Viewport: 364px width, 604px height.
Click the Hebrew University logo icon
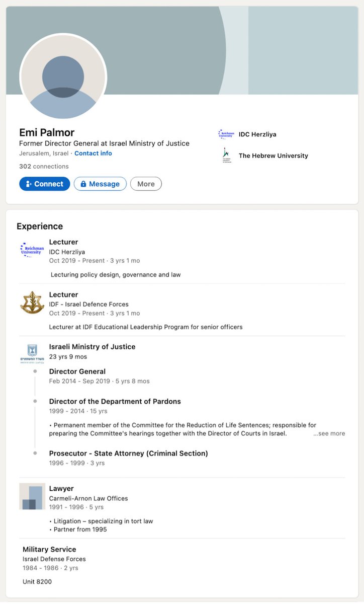pos(226,155)
